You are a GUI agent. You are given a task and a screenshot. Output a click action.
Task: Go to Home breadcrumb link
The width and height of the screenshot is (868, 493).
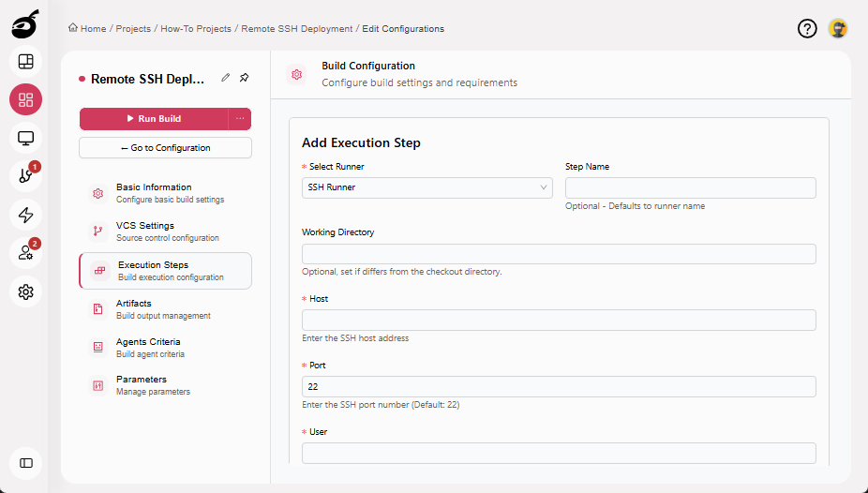(93, 29)
